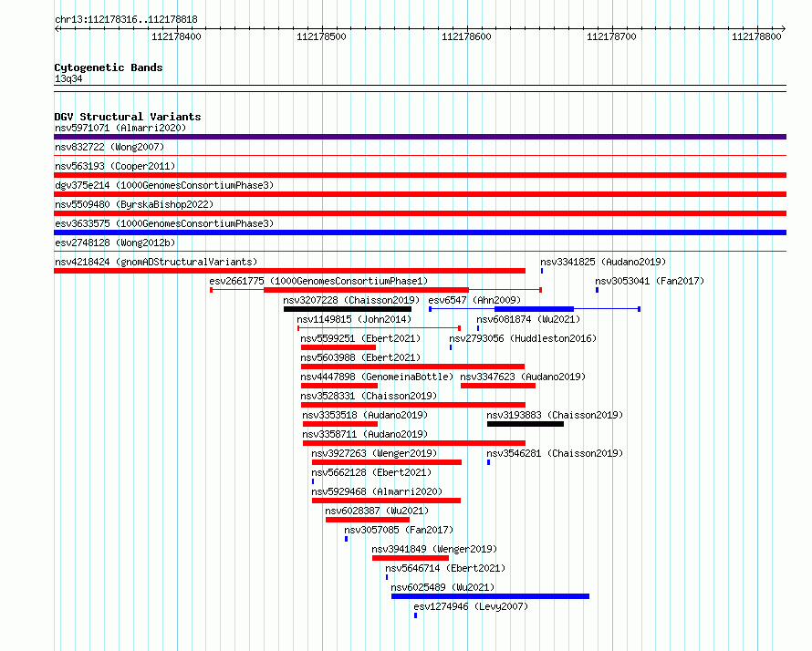Viewport: 812px width, 651px height.
Task: Click the nsv5971071 (Almarri2020) variant label
Action: pos(120,128)
